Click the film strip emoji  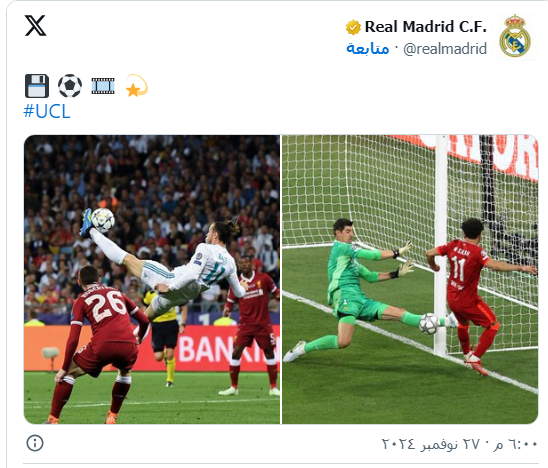pos(103,86)
